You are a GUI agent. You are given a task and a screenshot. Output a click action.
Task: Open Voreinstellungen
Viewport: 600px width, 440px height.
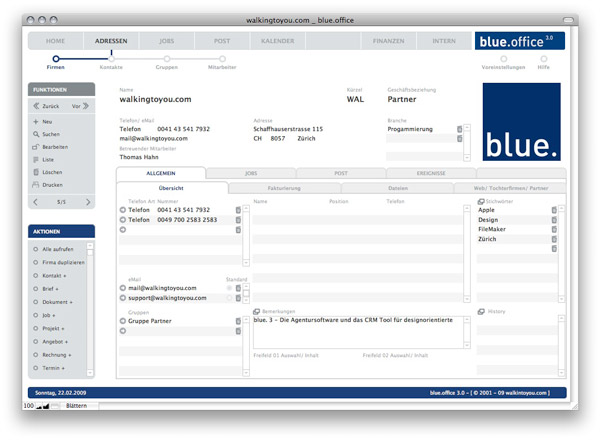pos(503,62)
